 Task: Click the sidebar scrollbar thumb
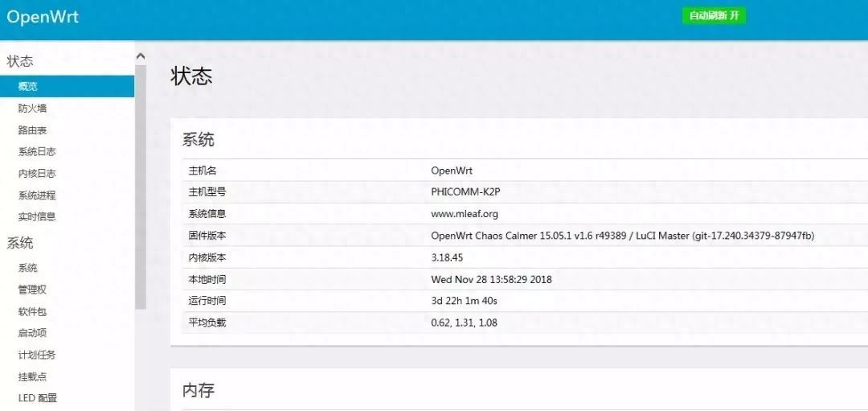(141, 187)
